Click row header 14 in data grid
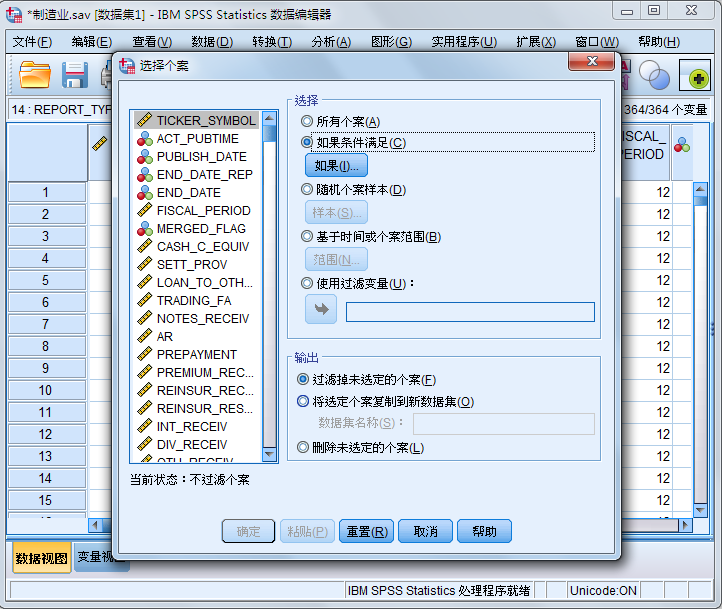 click(x=47, y=478)
